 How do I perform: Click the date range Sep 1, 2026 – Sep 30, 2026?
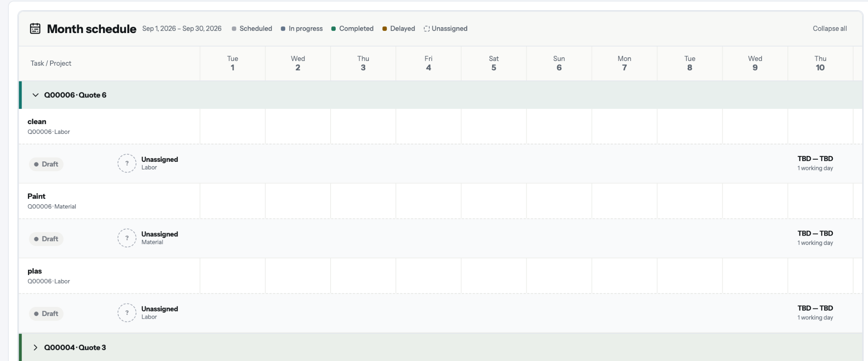coord(182,28)
